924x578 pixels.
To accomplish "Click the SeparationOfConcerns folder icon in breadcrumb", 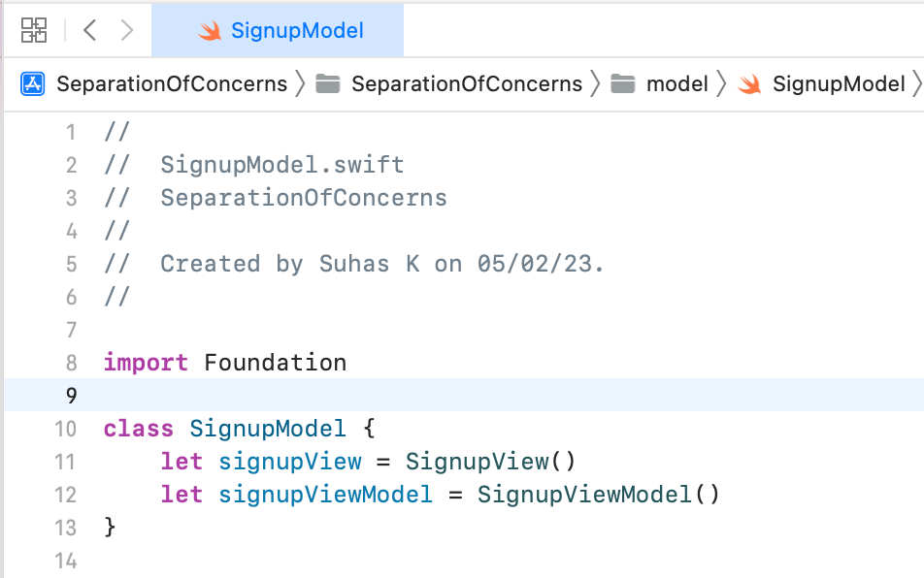I will click(328, 84).
